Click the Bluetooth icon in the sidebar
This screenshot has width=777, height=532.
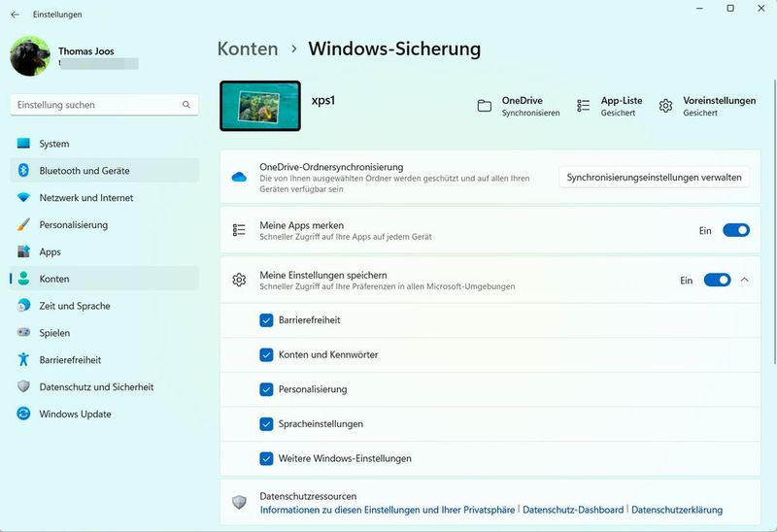[23, 171]
